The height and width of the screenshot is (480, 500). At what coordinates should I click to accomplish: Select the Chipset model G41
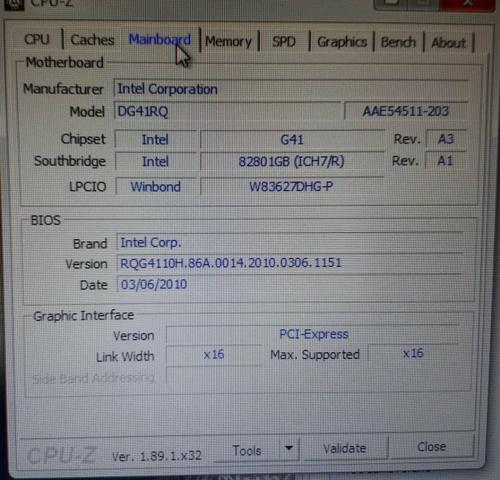click(292, 139)
